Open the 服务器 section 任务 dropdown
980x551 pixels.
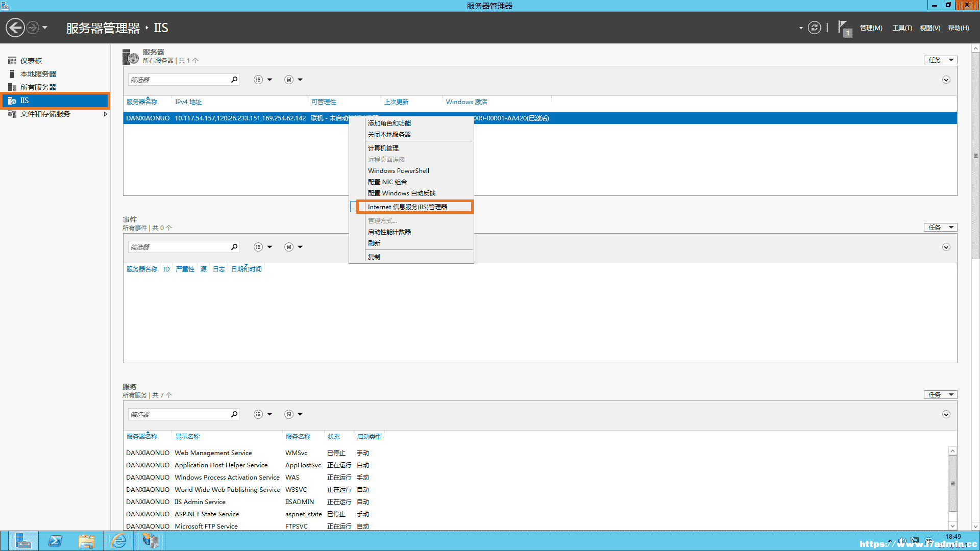[940, 60]
